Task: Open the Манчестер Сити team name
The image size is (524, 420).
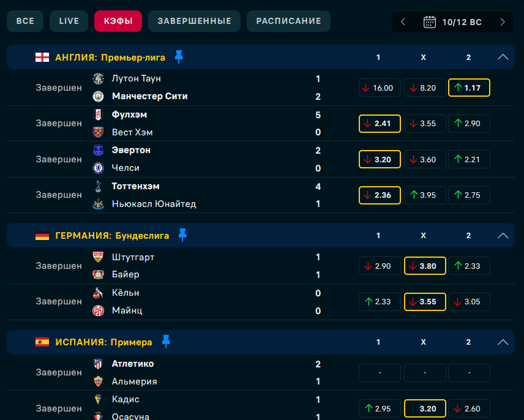Action: pos(150,96)
